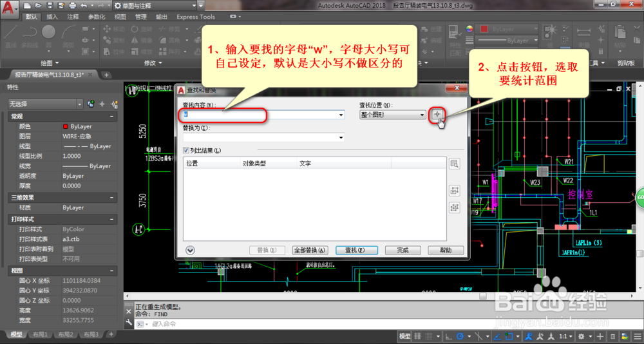644x344 pixels.
Task: Click the color wheel icon in ribbon properties
Action: [469, 29]
